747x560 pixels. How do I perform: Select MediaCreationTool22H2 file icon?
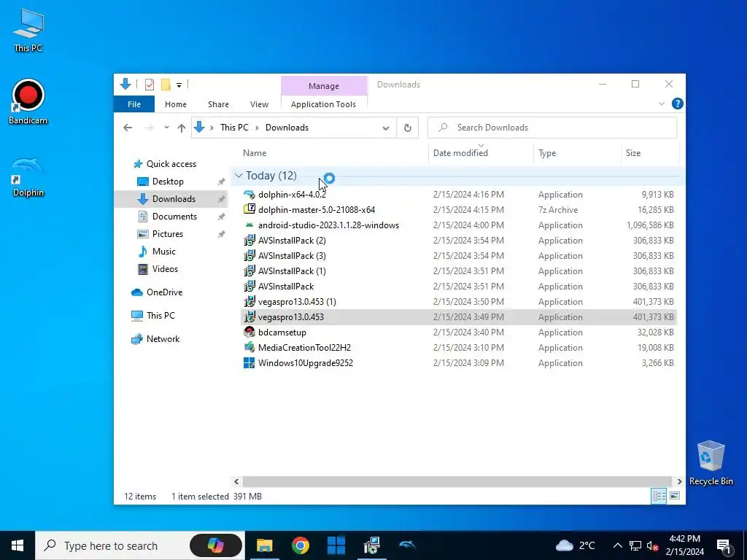click(249, 348)
